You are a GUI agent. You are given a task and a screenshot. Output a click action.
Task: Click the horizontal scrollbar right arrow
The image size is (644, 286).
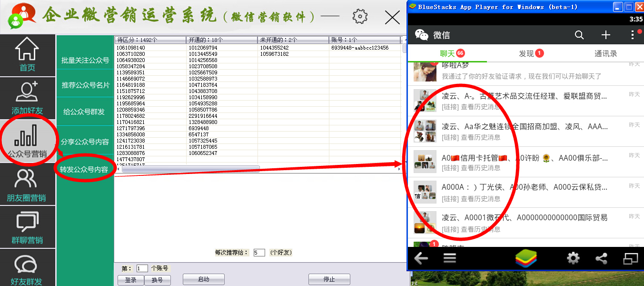pos(399,169)
